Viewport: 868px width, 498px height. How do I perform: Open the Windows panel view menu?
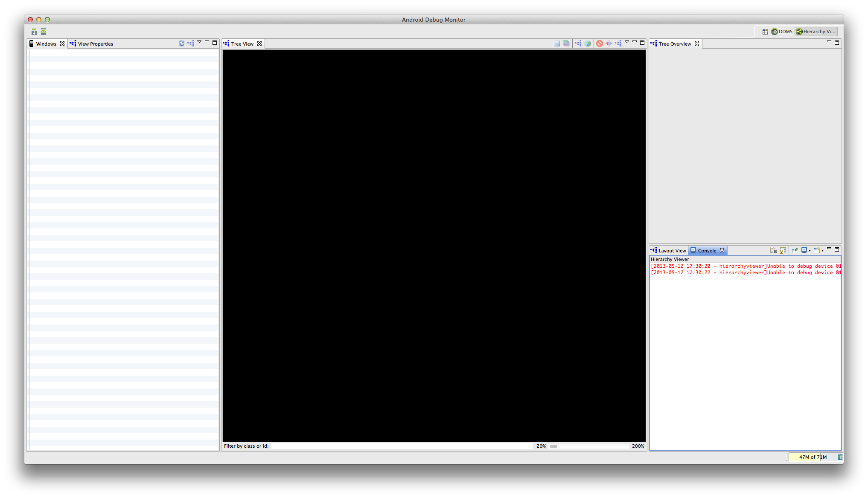point(199,42)
